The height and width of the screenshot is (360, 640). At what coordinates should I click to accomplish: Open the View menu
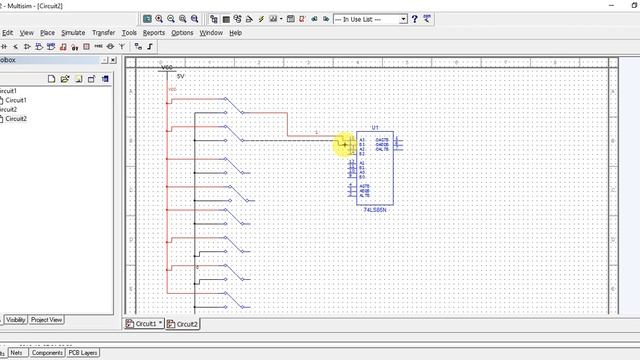click(27, 33)
